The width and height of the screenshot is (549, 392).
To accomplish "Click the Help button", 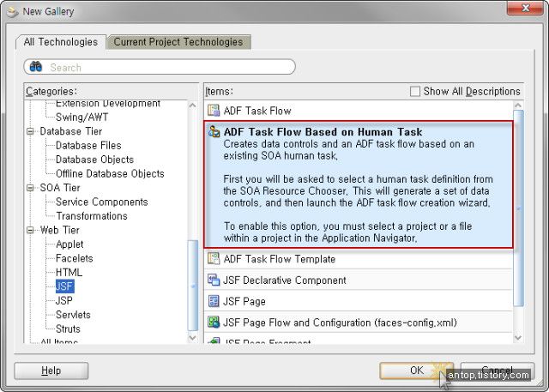I will click(51, 371).
